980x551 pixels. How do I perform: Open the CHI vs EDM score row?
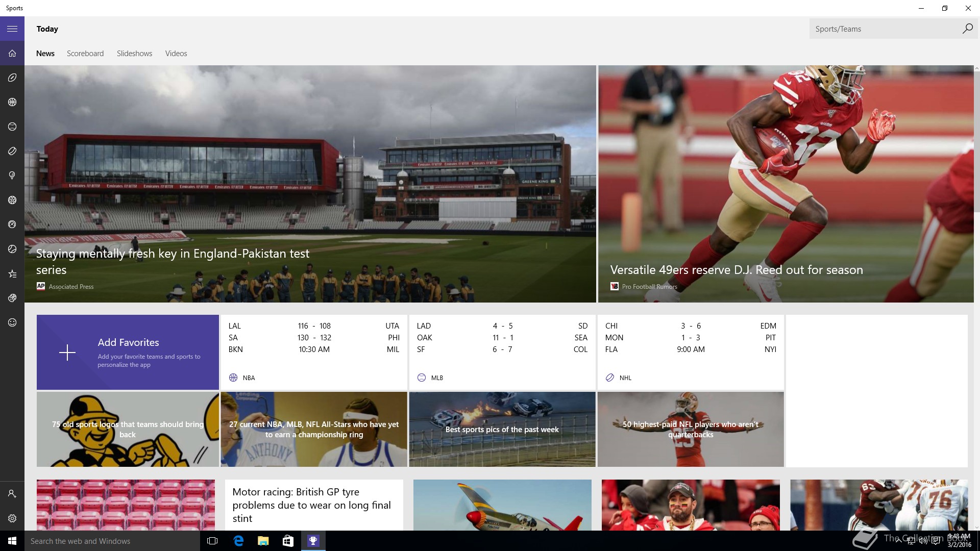pyautogui.click(x=691, y=325)
